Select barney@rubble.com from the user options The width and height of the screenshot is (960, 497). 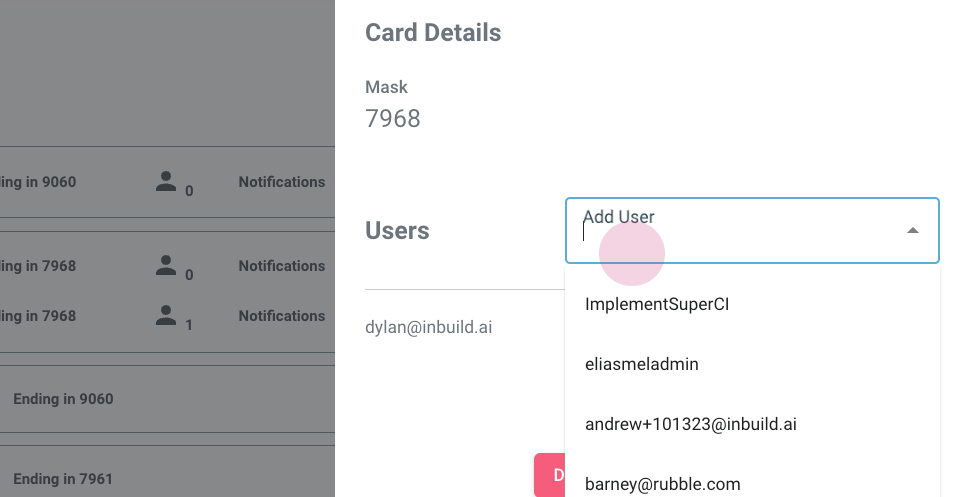coord(662,484)
